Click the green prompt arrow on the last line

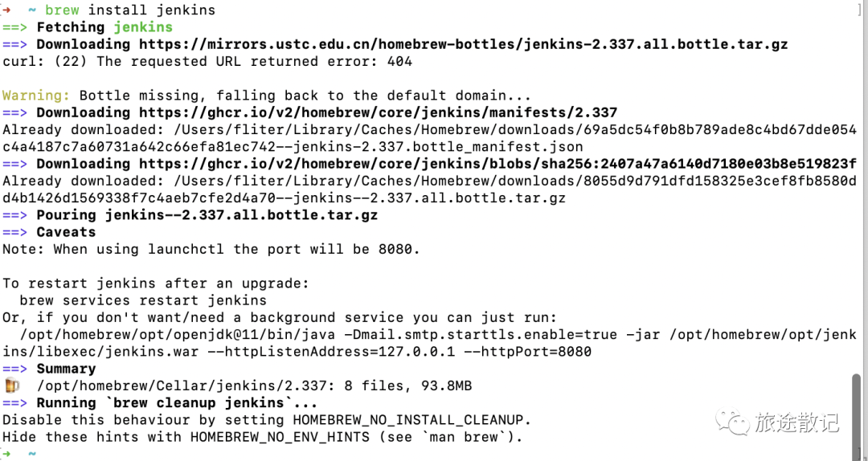pyautogui.click(x=6, y=454)
